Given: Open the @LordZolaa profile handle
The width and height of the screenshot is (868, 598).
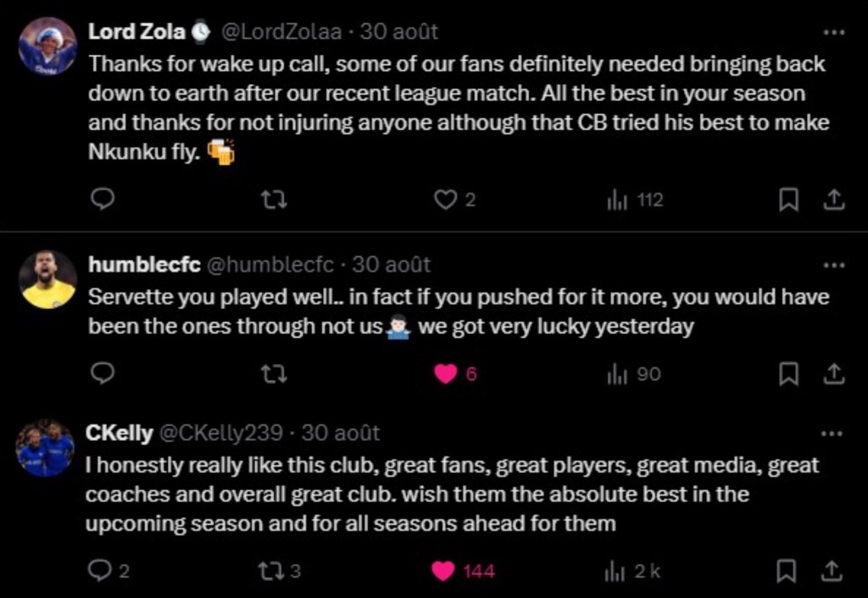Looking at the screenshot, I should coord(281,32).
